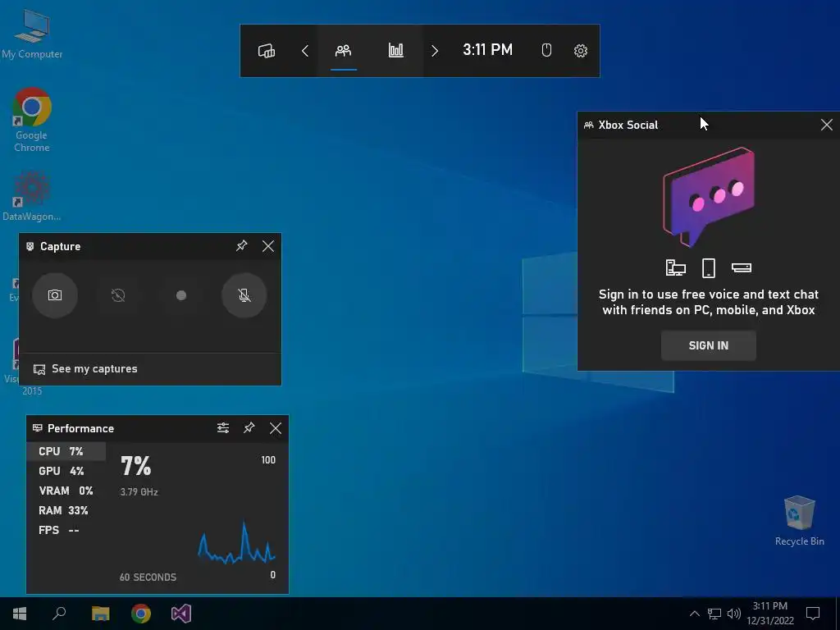Click the 60 SECONDS graph label

[x=148, y=577]
